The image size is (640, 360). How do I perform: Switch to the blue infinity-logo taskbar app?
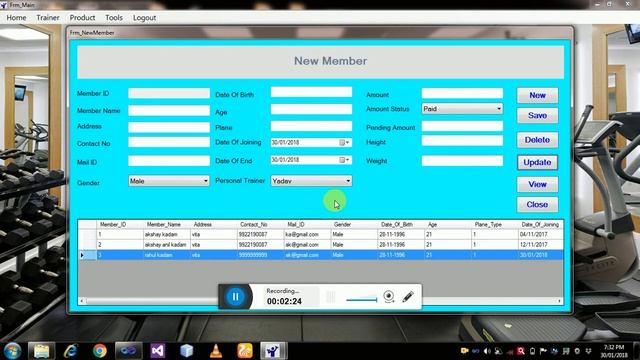pyautogui.click(x=128, y=351)
